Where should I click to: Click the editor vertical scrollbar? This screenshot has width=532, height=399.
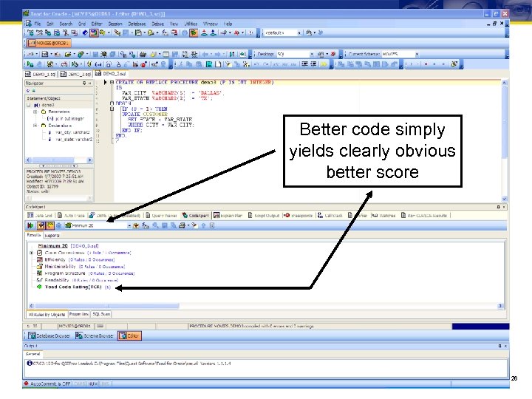point(504,140)
